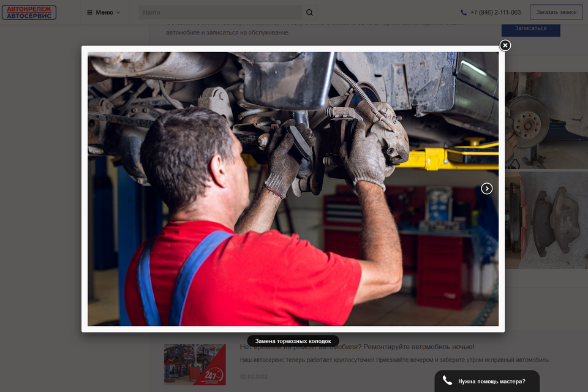Open the Автокрепеж Автосервис logo link

click(x=29, y=12)
